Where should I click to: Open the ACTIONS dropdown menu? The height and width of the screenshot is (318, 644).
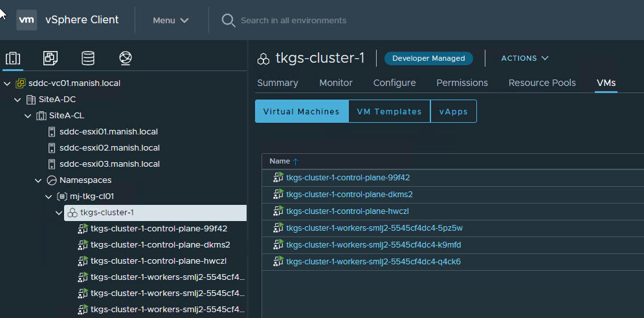coord(524,58)
